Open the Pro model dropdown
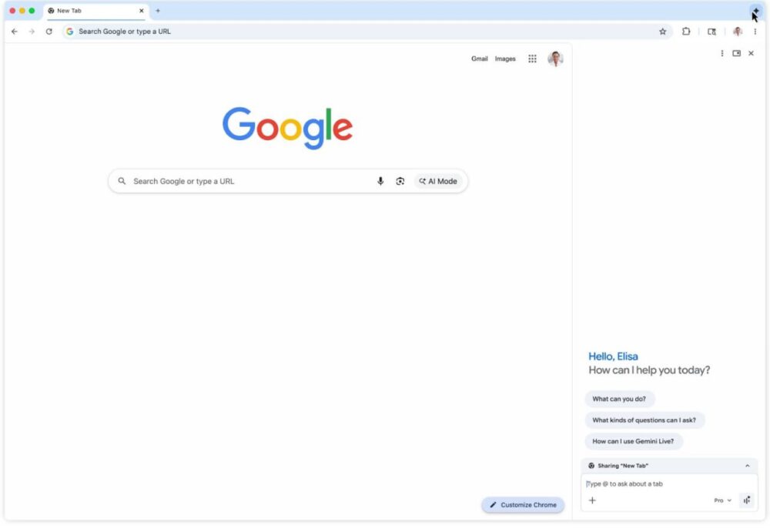This screenshot has height=532, width=770. [x=722, y=500]
